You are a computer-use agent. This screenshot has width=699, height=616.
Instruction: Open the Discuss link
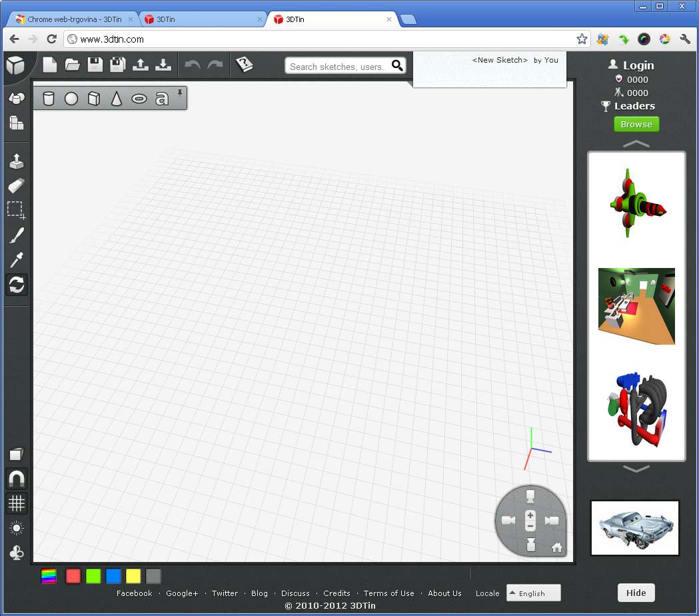(x=295, y=593)
